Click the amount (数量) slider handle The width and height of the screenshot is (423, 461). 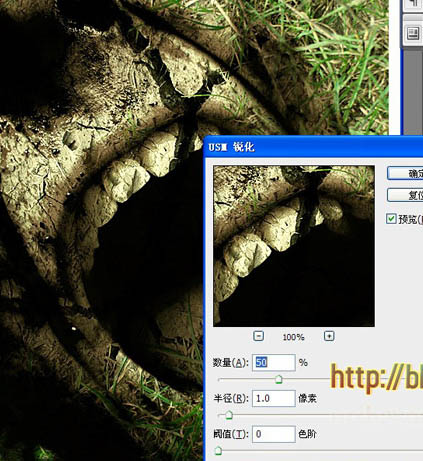[279, 379]
